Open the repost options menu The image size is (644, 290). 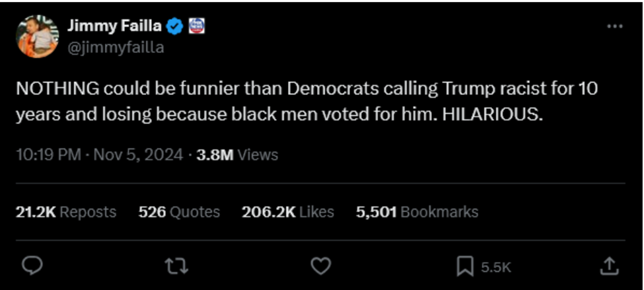(x=176, y=266)
